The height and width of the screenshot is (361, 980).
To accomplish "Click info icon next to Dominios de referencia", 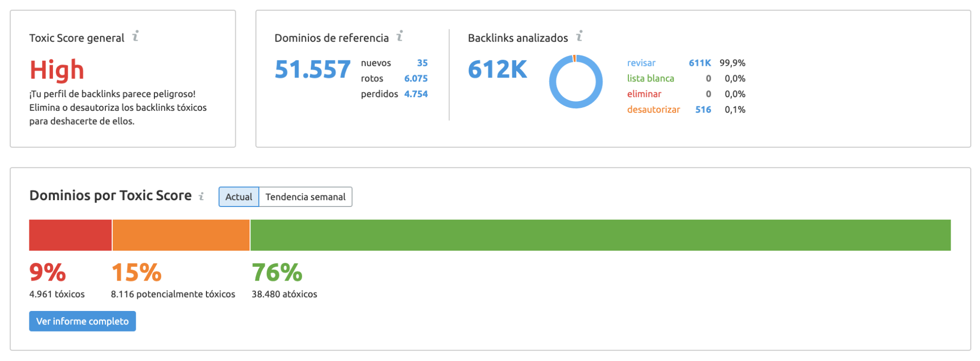I will point(400,36).
